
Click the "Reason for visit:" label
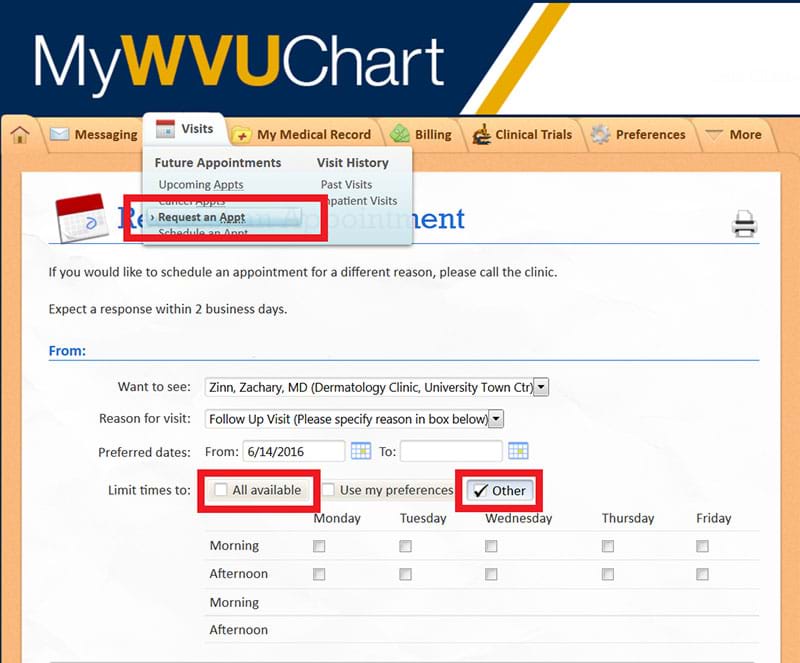(145, 419)
